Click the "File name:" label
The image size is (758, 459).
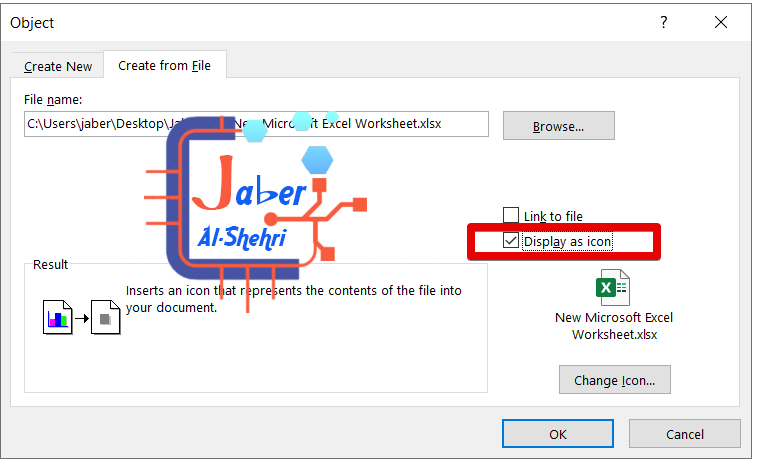[x=53, y=100]
